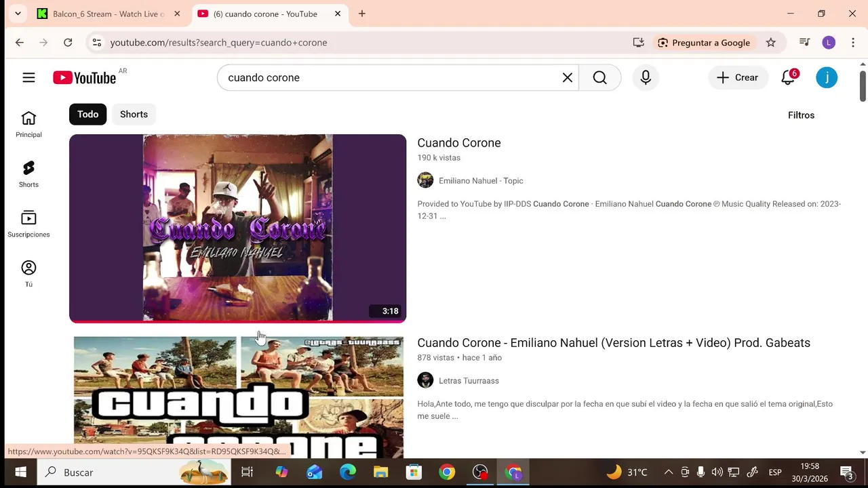Viewport: 868px width, 488px height.
Task: Open the account avatar menu
Action: [x=827, y=78]
